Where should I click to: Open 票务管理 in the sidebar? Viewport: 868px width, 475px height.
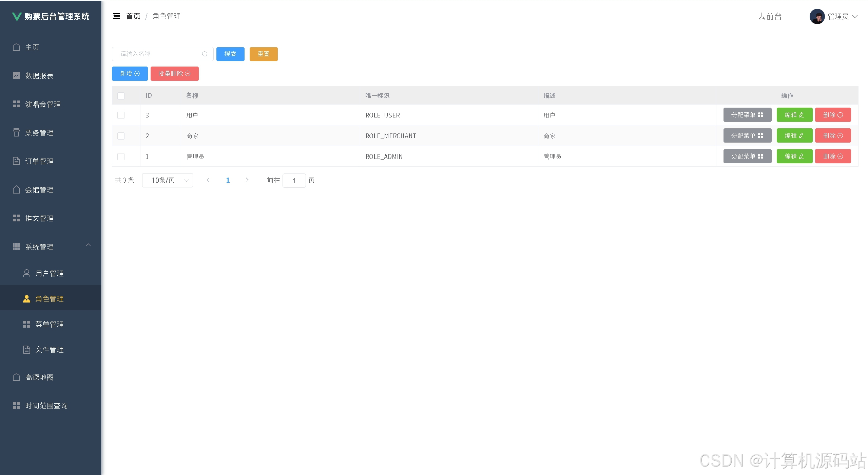tap(51, 133)
